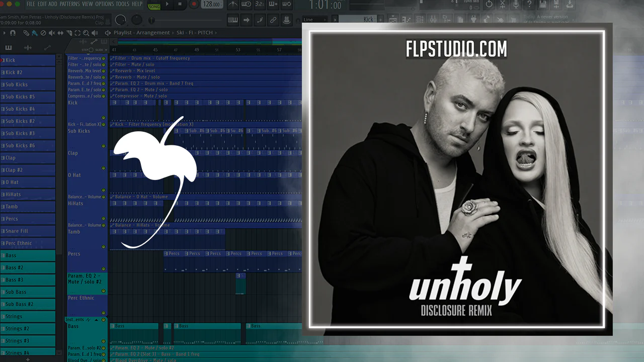Adjust the master volume knob

[121, 20]
